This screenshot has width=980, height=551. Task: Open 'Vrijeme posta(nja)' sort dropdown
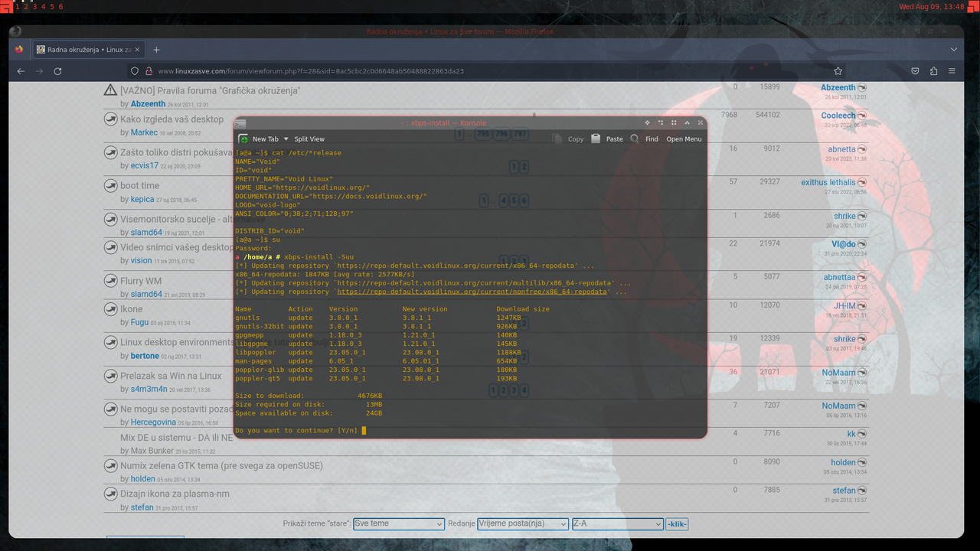tap(522, 523)
